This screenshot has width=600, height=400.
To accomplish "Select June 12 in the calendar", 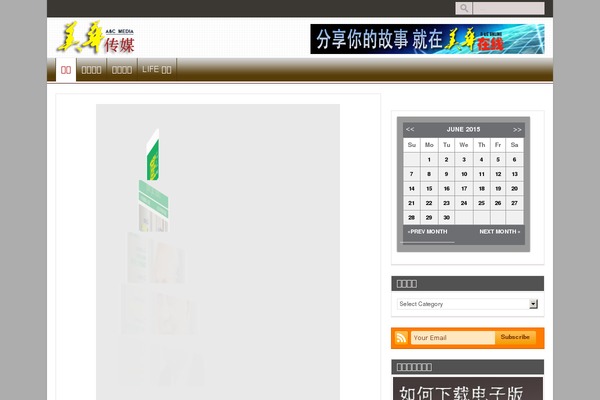I will tap(498, 174).
